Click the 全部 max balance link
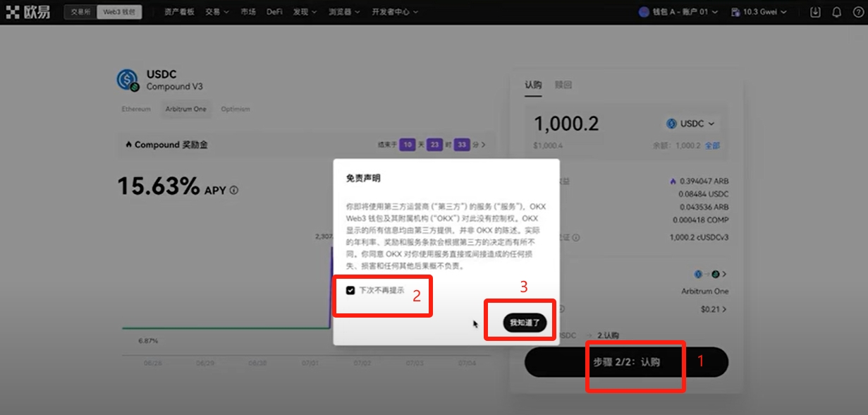The width and height of the screenshot is (868, 415). pos(713,146)
